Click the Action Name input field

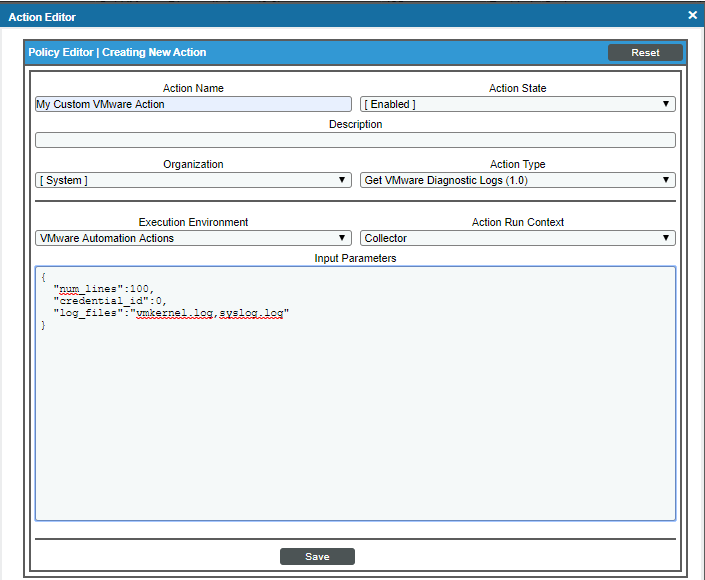(x=193, y=104)
